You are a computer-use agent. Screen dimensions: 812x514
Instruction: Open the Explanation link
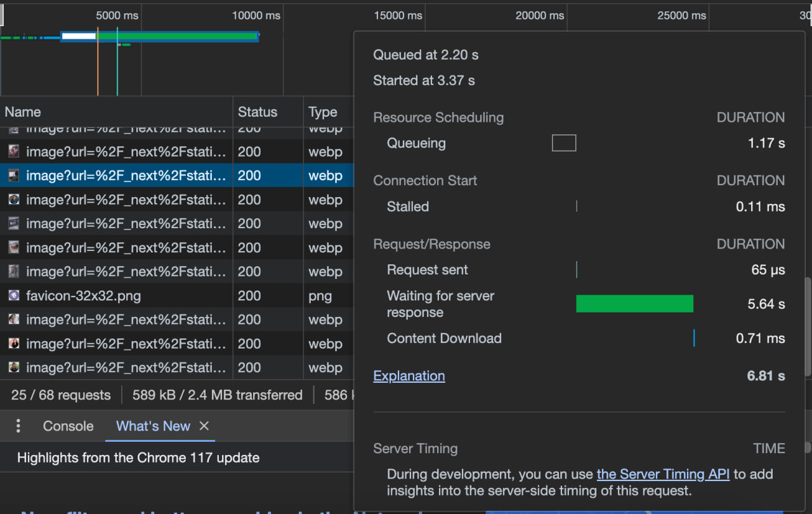409,375
